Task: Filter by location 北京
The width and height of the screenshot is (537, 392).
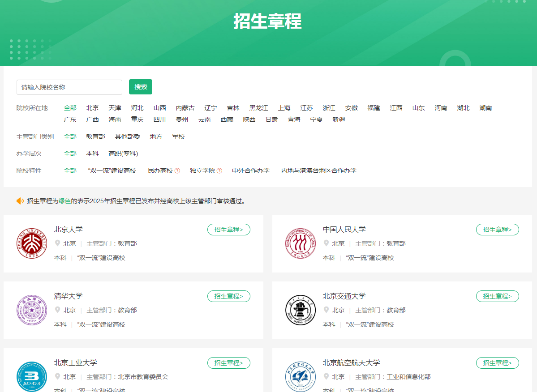Action: click(92, 108)
